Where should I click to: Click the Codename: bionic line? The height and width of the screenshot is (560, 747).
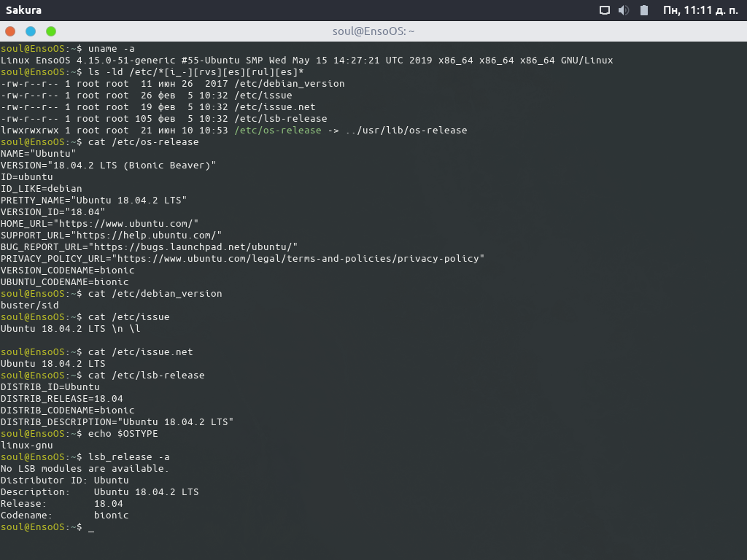[x=64, y=516]
